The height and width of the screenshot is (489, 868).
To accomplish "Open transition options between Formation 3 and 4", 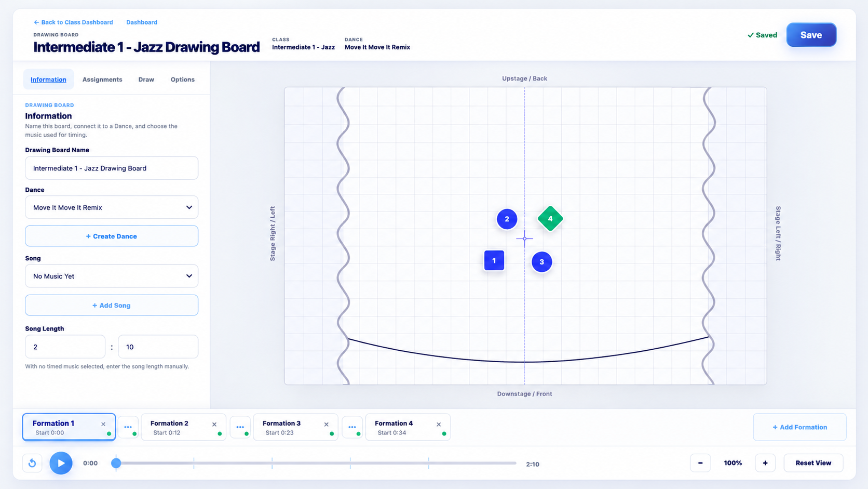I will click(x=352, y=427).
